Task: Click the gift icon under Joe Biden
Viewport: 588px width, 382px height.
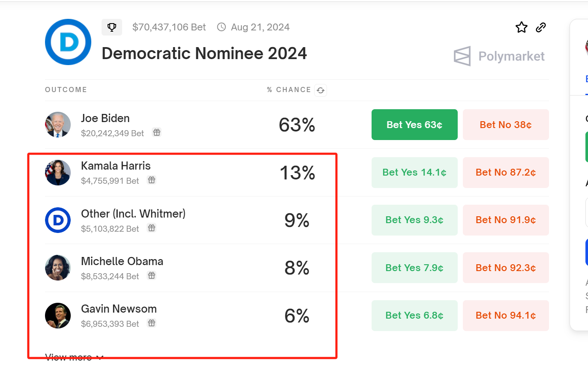Action: [157, 133]
